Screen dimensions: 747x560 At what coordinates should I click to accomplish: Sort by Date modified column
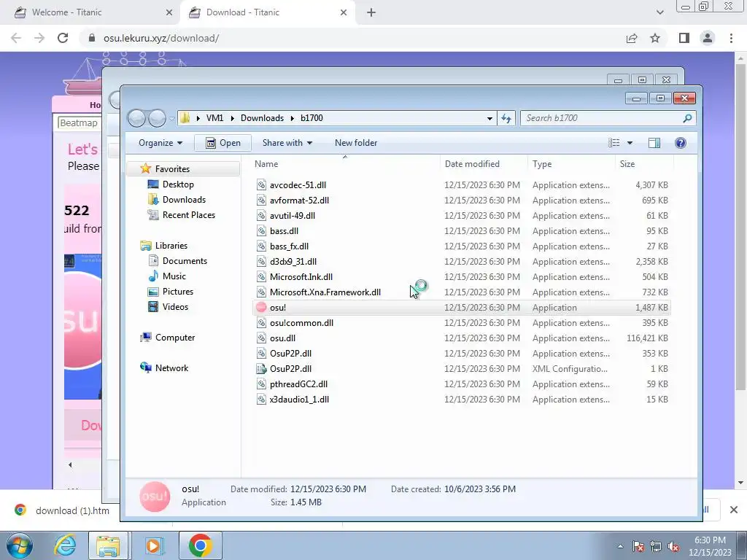click(472, 164)
